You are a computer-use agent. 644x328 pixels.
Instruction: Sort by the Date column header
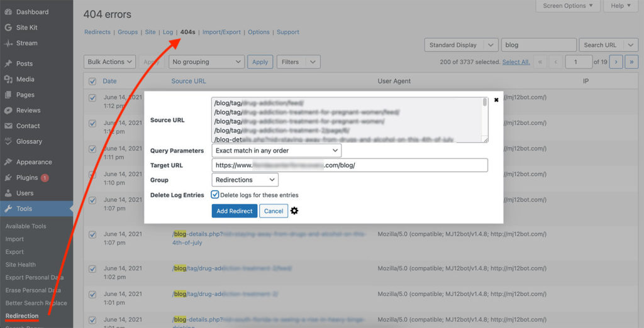109,81
